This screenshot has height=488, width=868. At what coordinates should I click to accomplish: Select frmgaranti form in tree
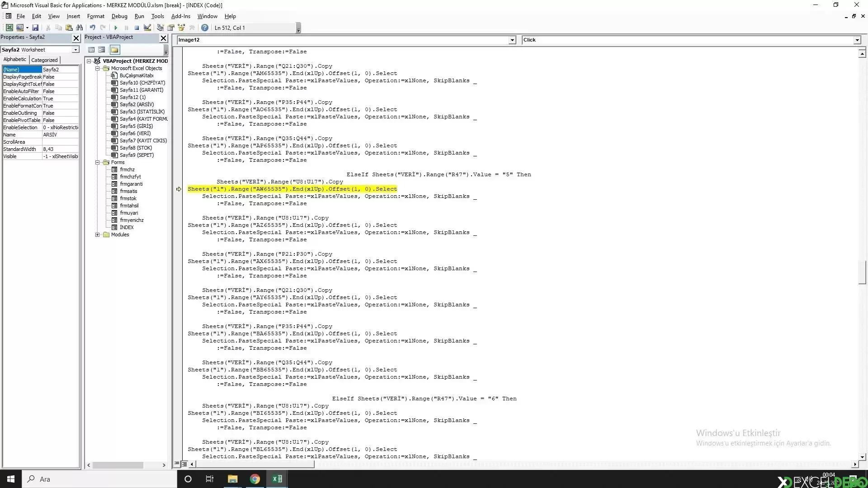[131, 184]
